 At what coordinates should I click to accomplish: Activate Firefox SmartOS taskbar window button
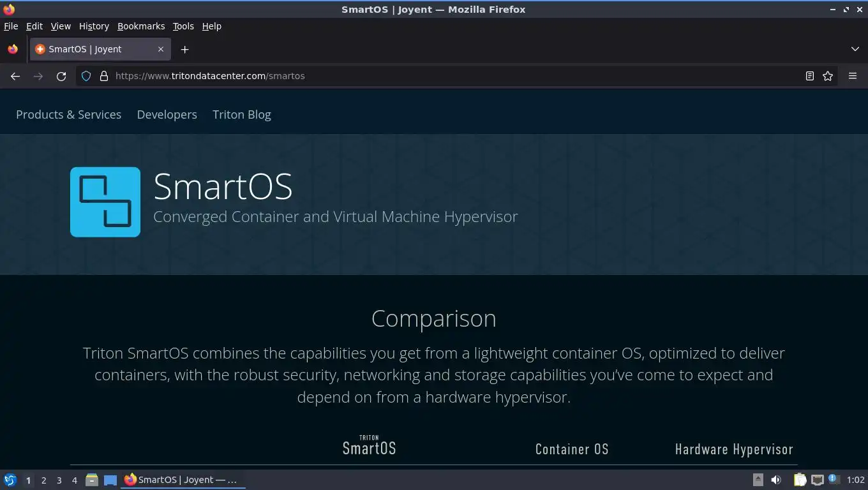tap(183, 480)
